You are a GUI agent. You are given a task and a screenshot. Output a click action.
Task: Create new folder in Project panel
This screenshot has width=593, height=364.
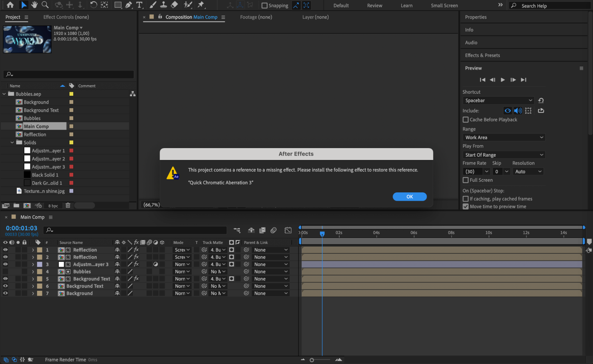(x=16, y=205)
